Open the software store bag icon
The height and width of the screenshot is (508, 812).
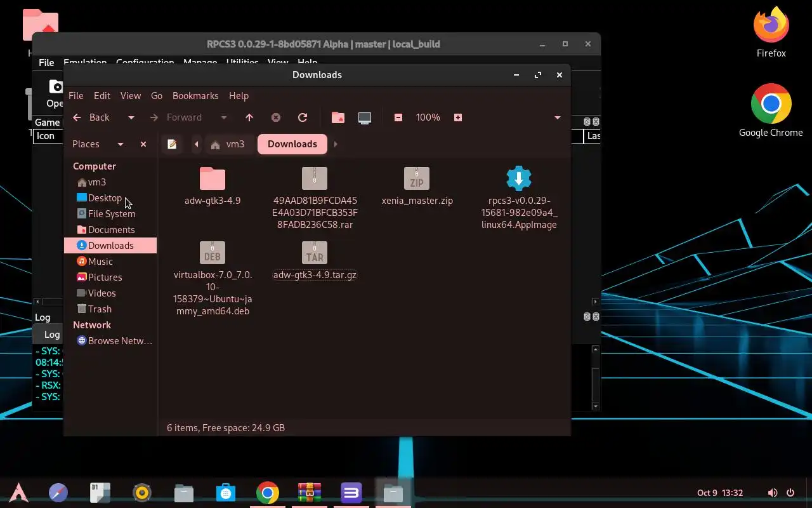tap(226, 493)
